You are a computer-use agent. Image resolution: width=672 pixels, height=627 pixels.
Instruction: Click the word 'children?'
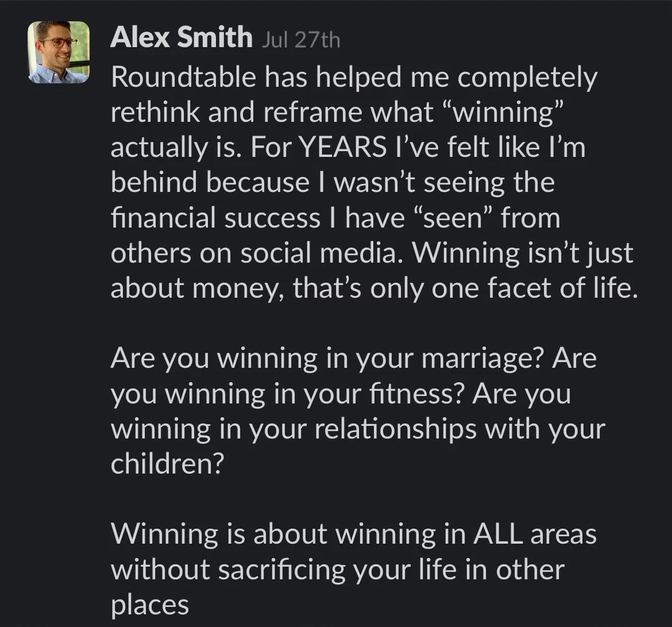tap(168, 464)
